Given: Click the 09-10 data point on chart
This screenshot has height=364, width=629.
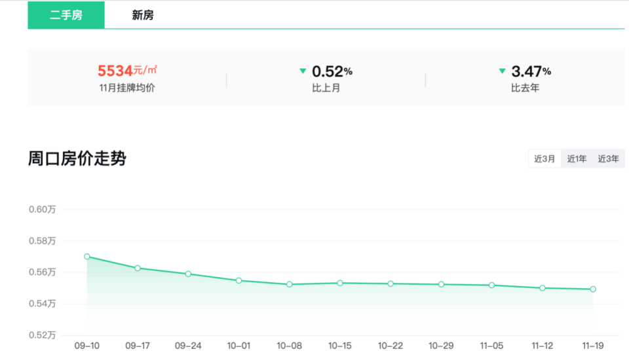Looking at the screenshot, I should coord(87,257).
